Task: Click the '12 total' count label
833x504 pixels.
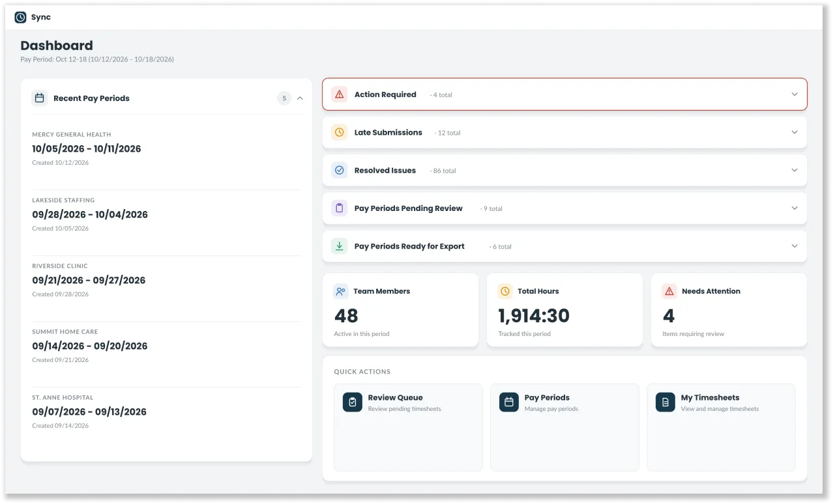Action: (448, 133)
